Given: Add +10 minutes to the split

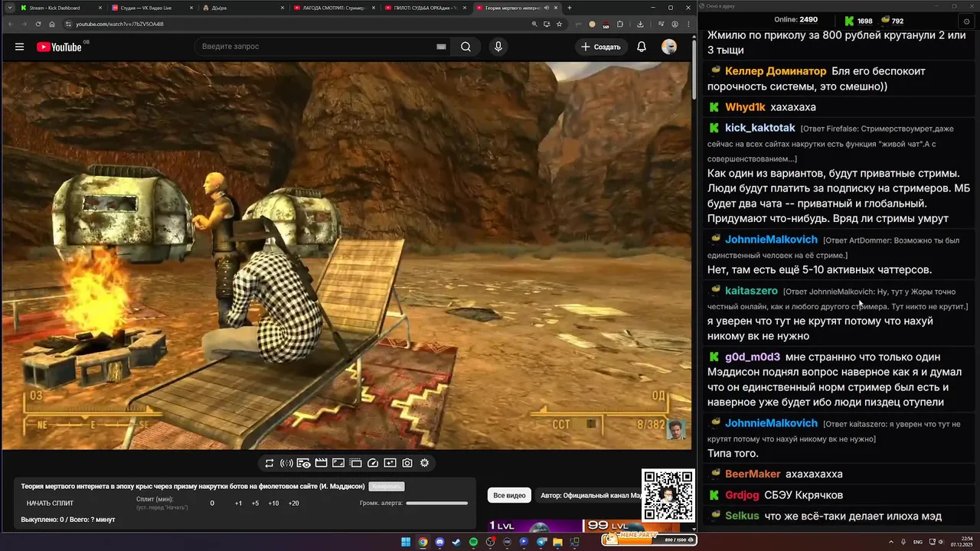Looking at the screenshot, I should coord(273,504).
